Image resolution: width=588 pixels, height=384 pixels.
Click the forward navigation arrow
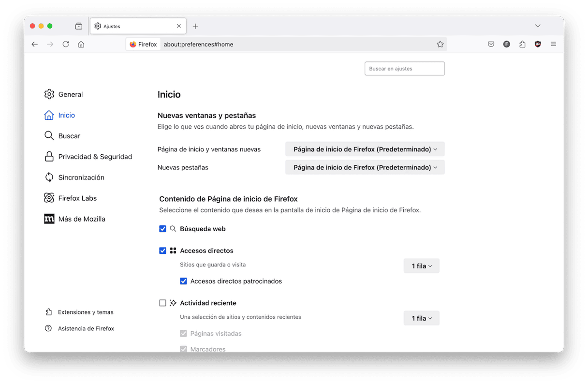click(x=50, y=44)
